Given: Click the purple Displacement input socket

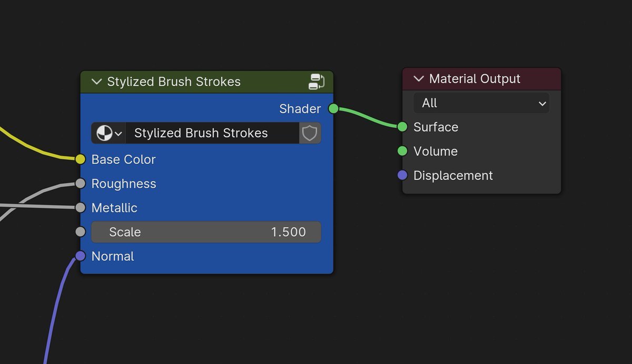Looking at the screenshot, I should tap(402, 175).
